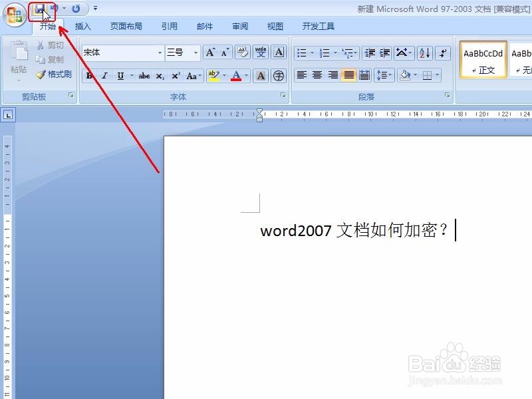Save document via quick access toolbar
The height and width of the screenshot is (399, 532).
(40, 9)
